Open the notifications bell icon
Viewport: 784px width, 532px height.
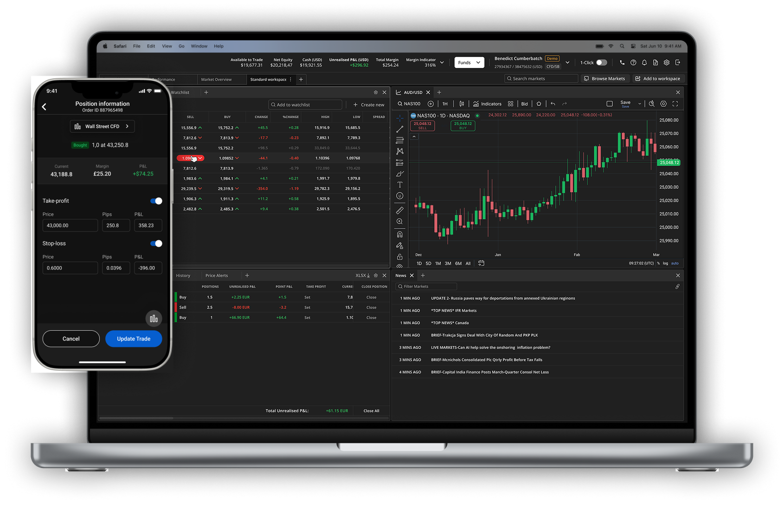coord(644,63)
